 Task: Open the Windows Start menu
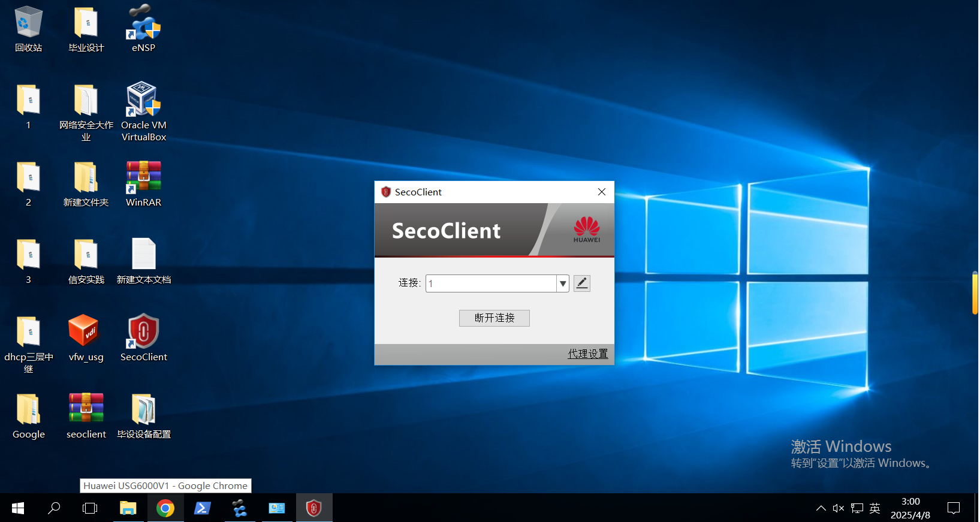tap(18, 508)
